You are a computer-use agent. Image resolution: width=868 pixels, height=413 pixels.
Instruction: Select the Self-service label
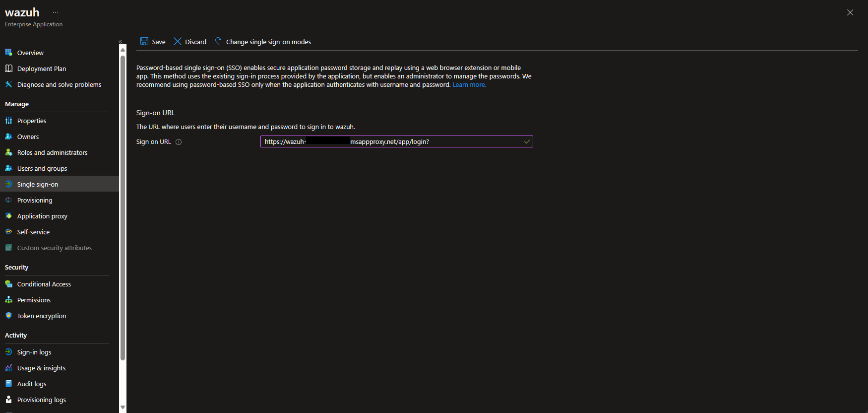pyautogui.click(x=33, y=232)
